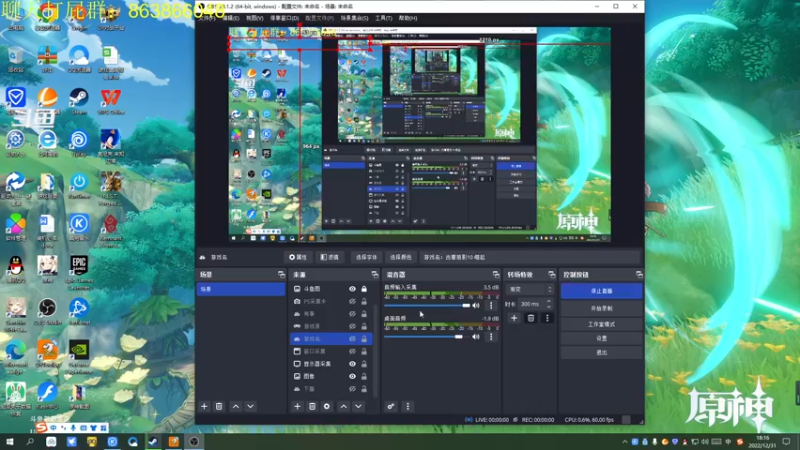800x450 pixels.
Task: Add a new scene with the plus icon
Action: pyautogui.click(x=204, y=407)
